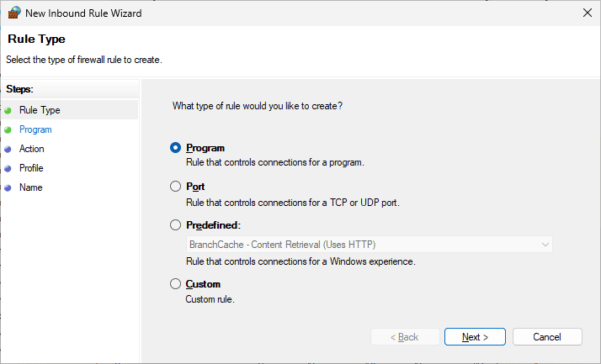Image resolution: width=601 pixels, height=364 pixels.
Task: Click blue bullet beside Name step
Action: (x=8, y=188)
